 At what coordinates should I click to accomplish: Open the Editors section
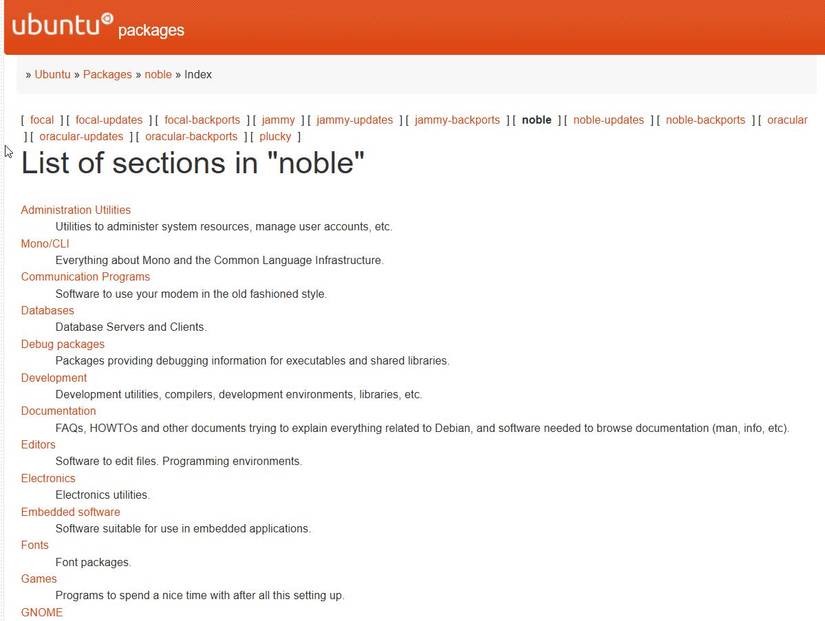39,445
